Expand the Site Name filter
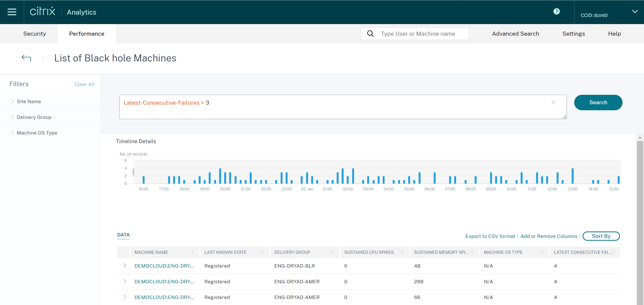This screenshot has height=305, width=644. pos(12,101)
